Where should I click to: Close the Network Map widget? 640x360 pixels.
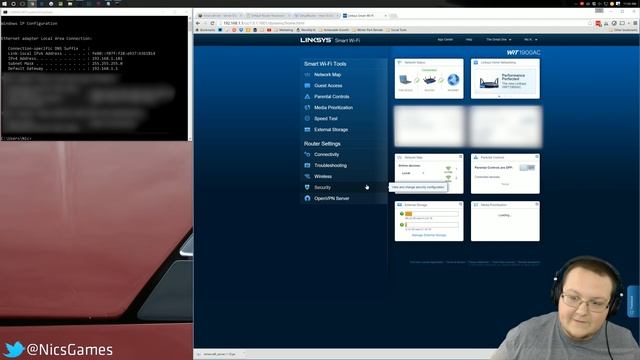point(460,157)
